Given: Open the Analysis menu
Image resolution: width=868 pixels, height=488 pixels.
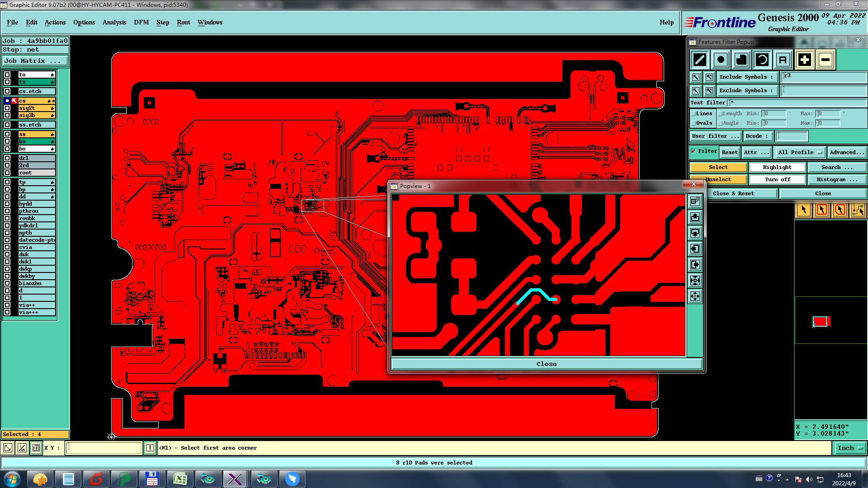Looking at the screenshot, I should [x=114, y=22].
